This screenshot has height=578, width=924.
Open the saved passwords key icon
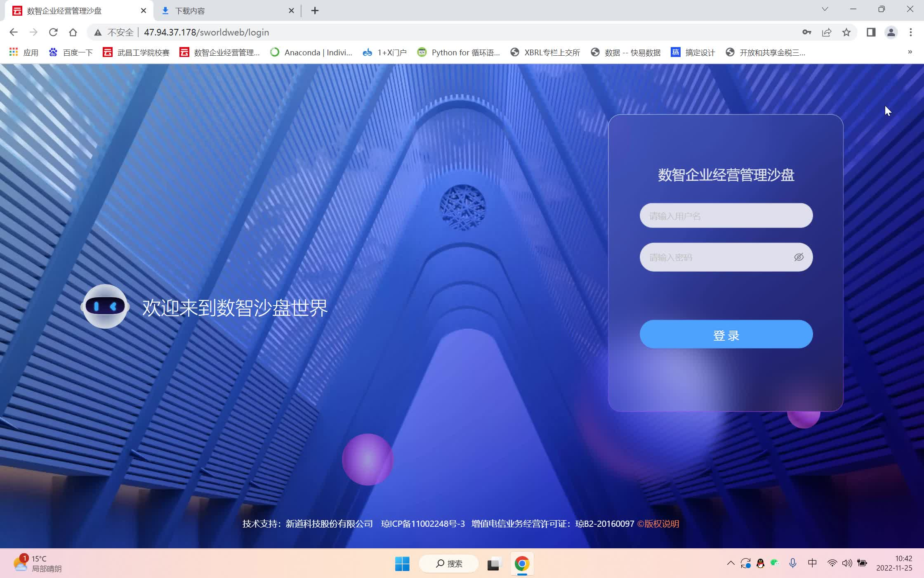click(806, 32)
